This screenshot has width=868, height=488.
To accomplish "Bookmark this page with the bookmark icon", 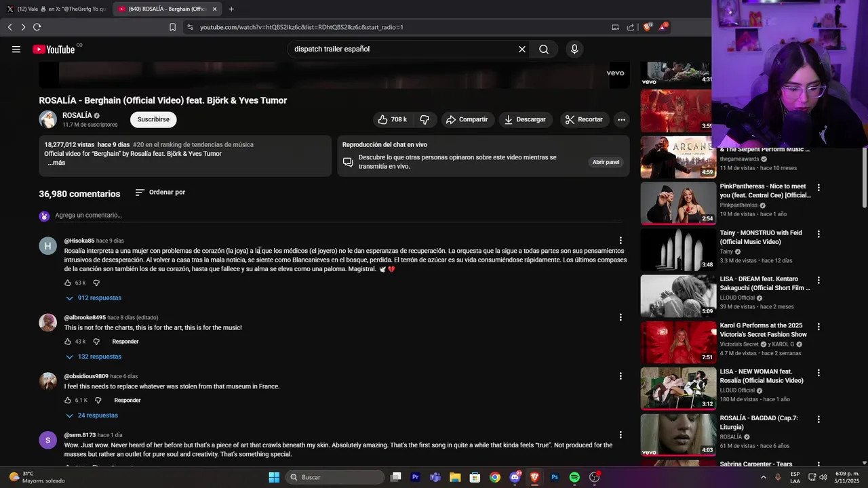I will point(172,27).
